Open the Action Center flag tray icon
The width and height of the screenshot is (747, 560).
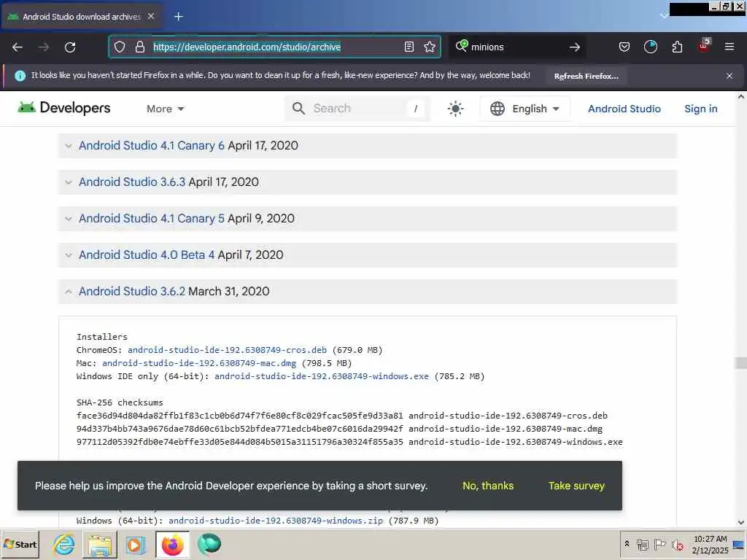pos(659,544)
